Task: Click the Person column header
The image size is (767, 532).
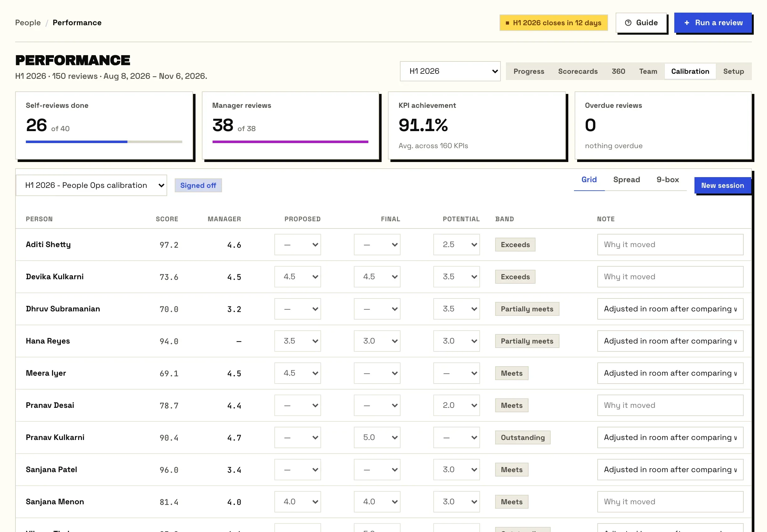Action: [x=39, y=219]
